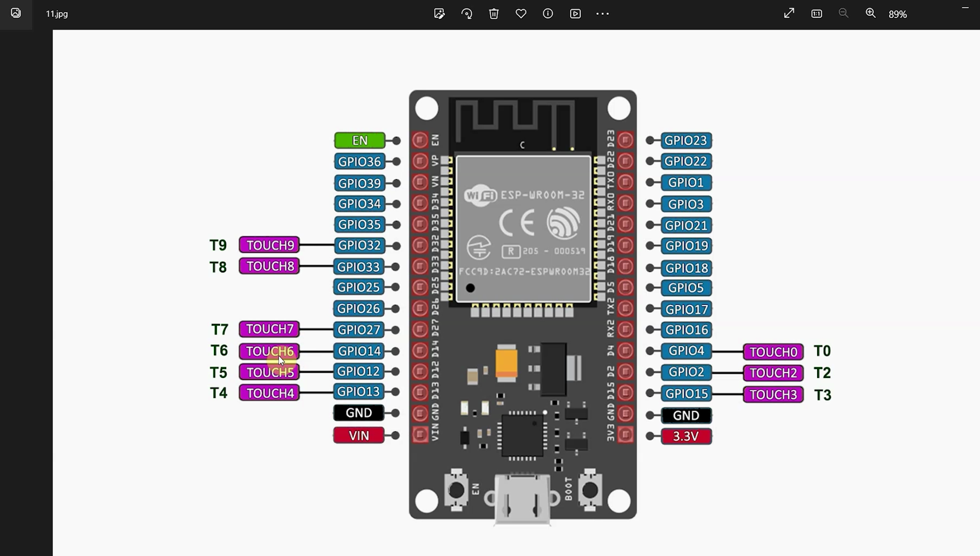
Task: Click the TOUCH0 label in diagram
Action: (773, 352)
